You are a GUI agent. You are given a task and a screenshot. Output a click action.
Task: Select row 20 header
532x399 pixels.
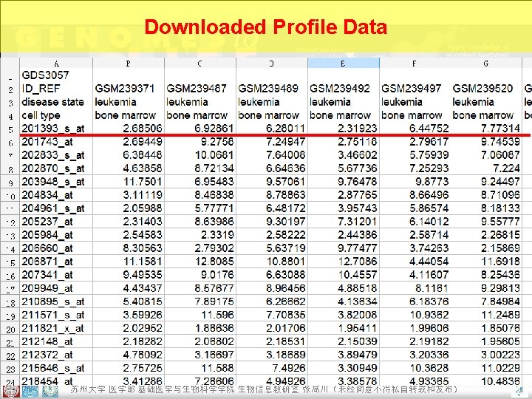point(10,329)
